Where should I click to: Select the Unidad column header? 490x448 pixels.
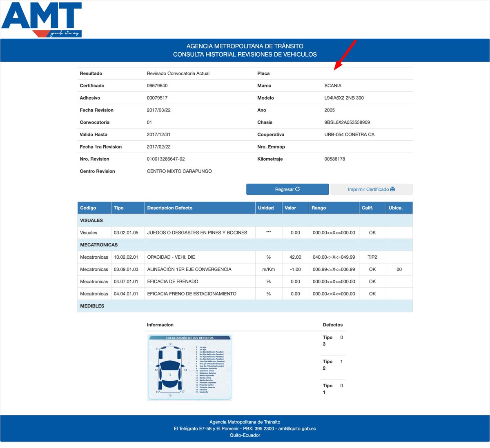269,208
